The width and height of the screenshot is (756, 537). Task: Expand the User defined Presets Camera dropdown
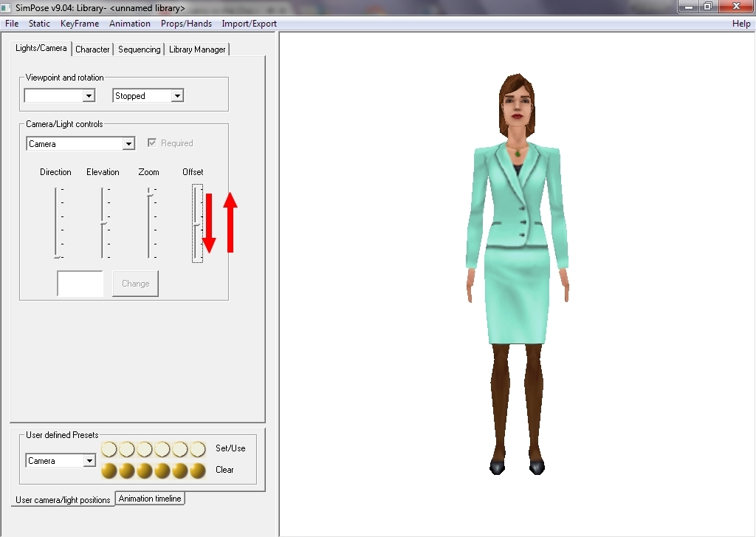click(x=89, y=461)
